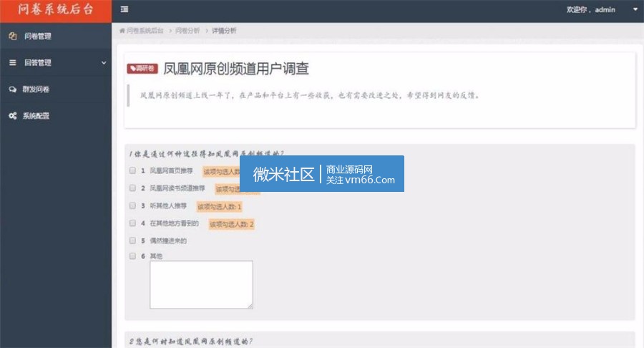Viewport: 644px width, 348px height.
Task: Click 欢迎你, admin user label
Action: click(x=590, y=10)
